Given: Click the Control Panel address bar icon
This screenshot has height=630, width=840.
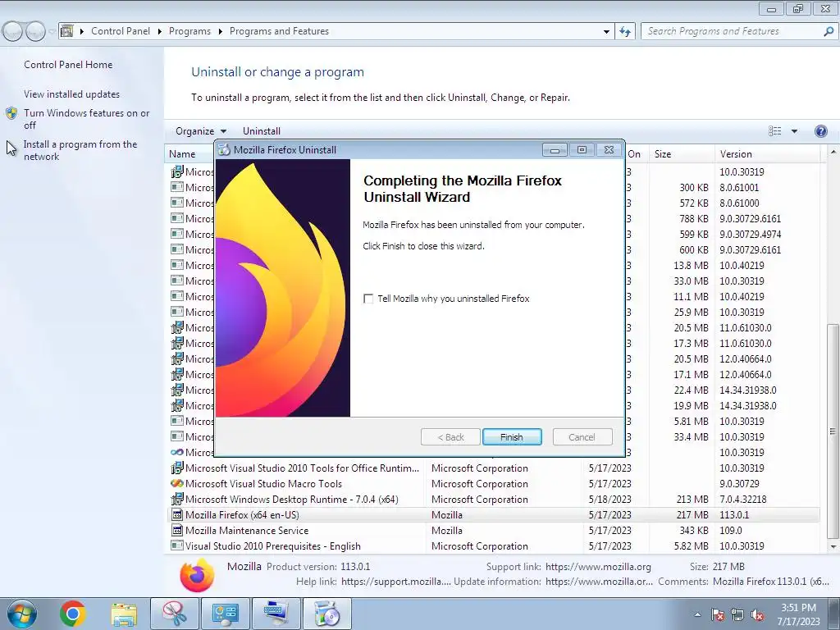Looking at the screenshot, I should point(66,31).
